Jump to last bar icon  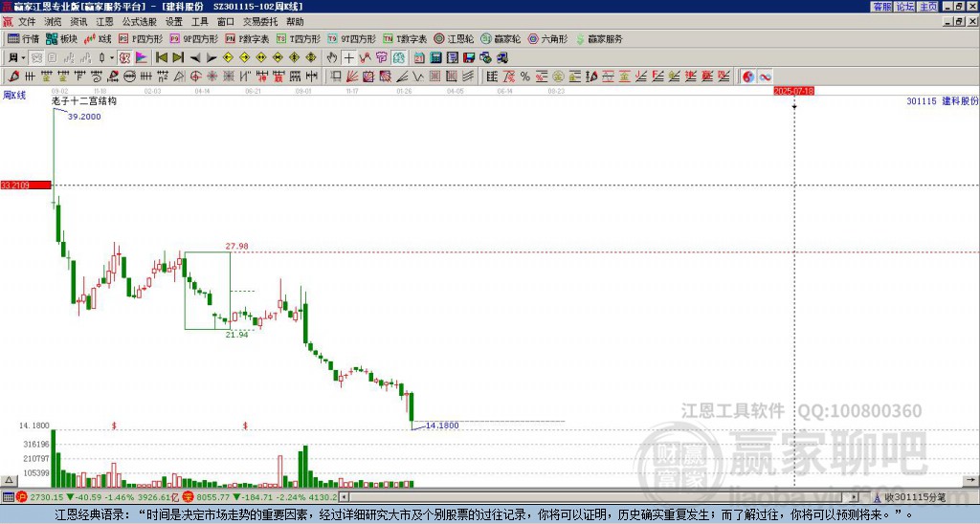[178, 58]
